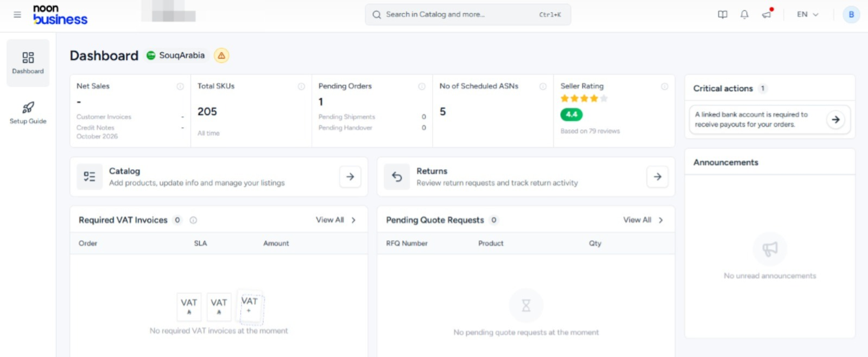Viewport: 868px width, 357px height.
Task: Click 'Pending Handover' label
Action: [x=345, y=127]
